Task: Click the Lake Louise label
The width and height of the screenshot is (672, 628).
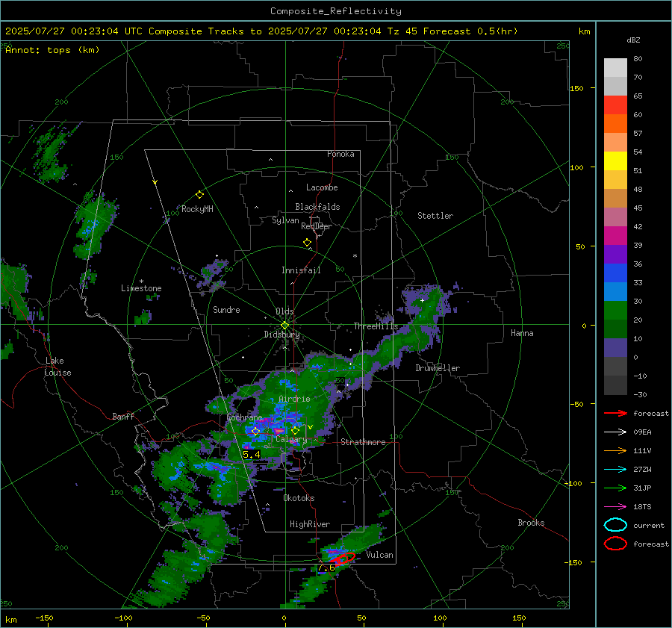Action: [58, 367]
